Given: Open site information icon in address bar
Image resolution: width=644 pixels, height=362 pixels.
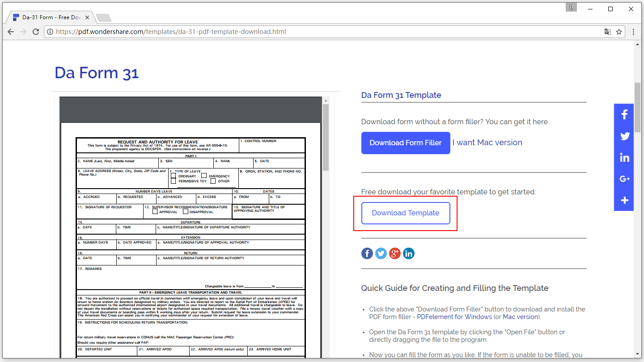Looking at the screenshot, I should click(x=50, y=32).
